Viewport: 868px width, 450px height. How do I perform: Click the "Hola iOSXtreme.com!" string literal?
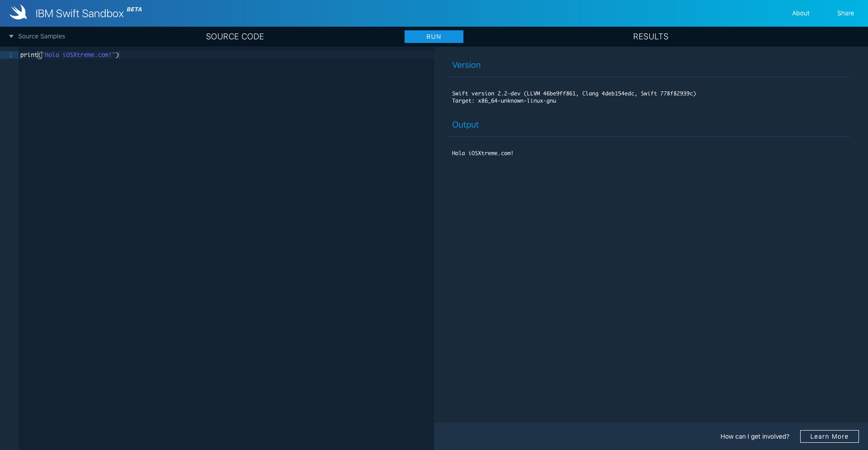click(x=79, y=55)
